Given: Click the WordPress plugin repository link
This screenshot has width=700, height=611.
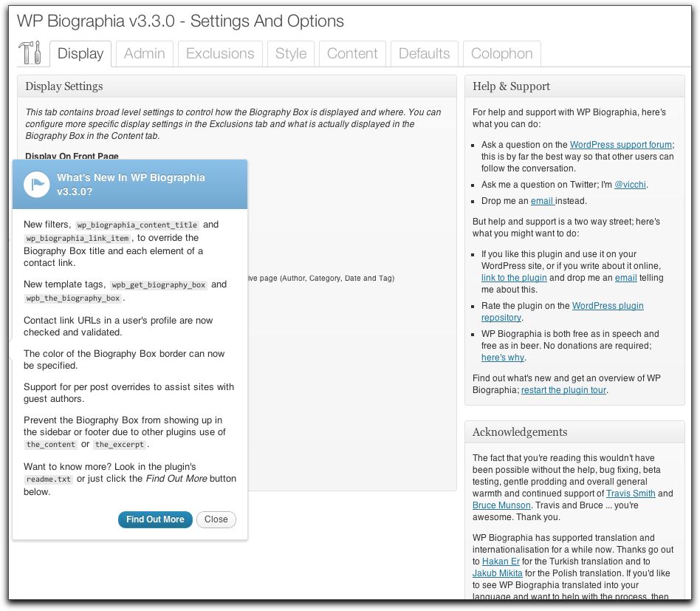Looking at the screenshot, I should pyautogui.click(x=607, y=306).
